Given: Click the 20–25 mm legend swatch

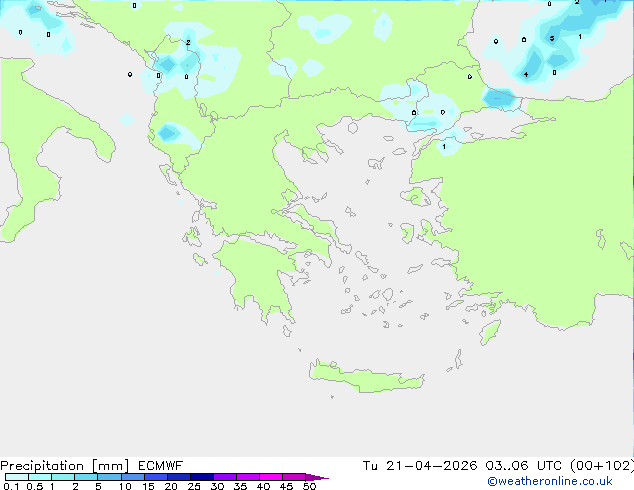Looking at the screenshot, I should (x=179, y=477).
